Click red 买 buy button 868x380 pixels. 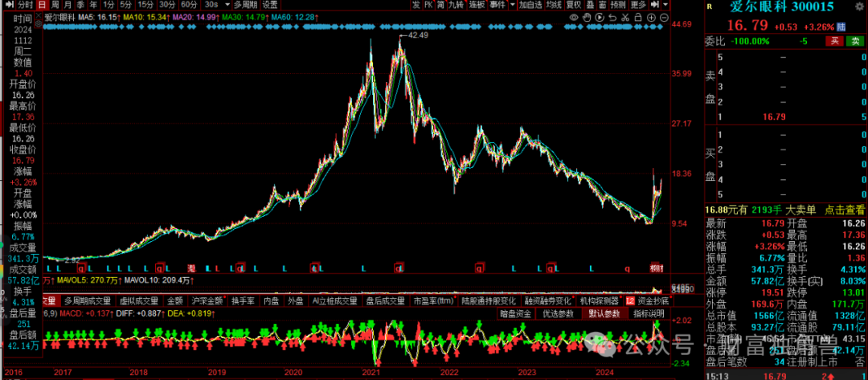tap(834, 41)
